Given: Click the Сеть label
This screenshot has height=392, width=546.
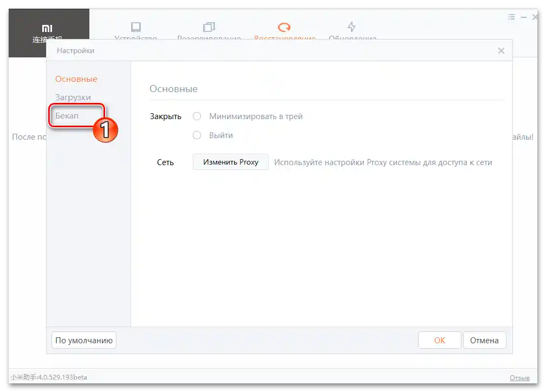Looking at the screenshot, I should click(165, 162).
